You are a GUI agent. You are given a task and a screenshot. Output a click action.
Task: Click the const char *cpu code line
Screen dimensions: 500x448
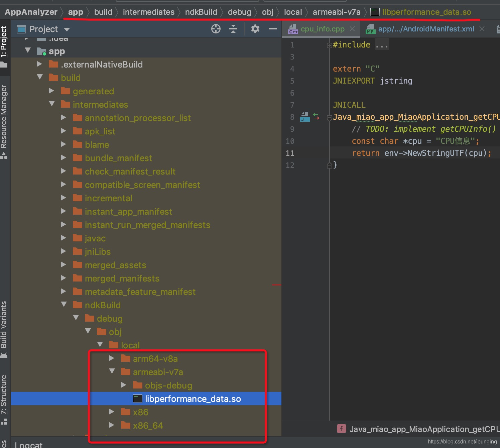pos(415,141)
